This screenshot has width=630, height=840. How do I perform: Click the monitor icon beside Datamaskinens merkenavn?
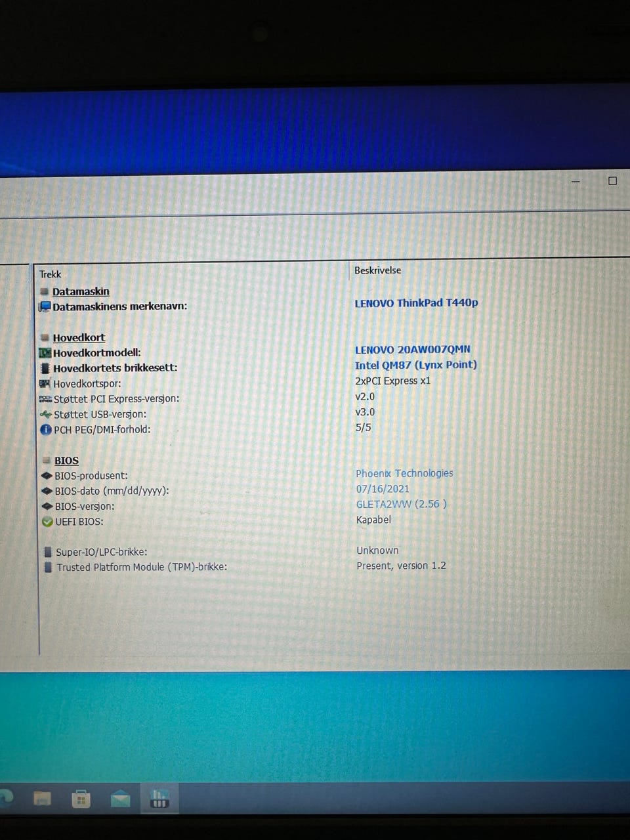[x=45, y=306]
